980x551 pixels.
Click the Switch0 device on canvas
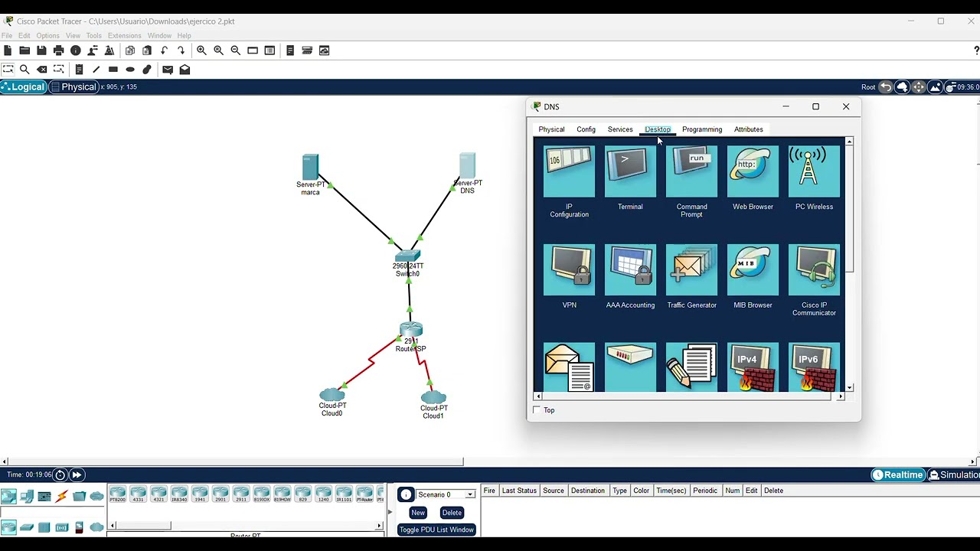tap(408, 256)
